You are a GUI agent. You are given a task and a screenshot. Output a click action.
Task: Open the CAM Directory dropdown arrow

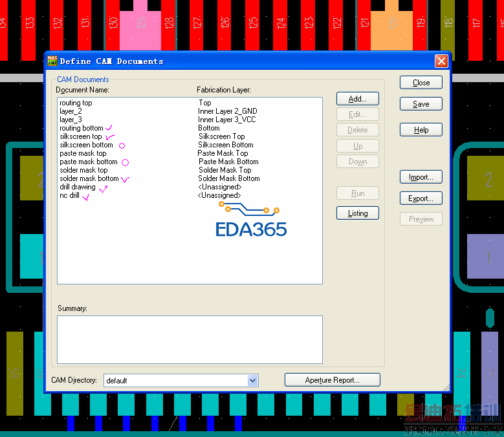(x=253, y=381)
